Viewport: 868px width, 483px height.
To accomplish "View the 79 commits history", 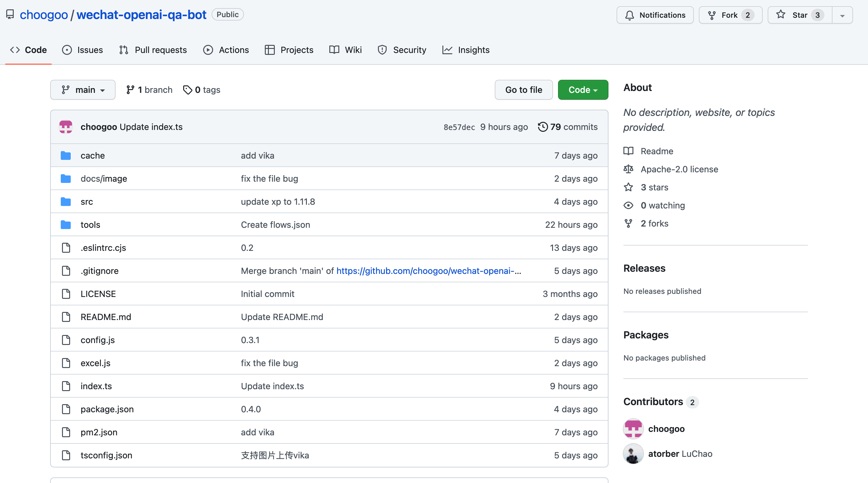I will click(568, 127).
